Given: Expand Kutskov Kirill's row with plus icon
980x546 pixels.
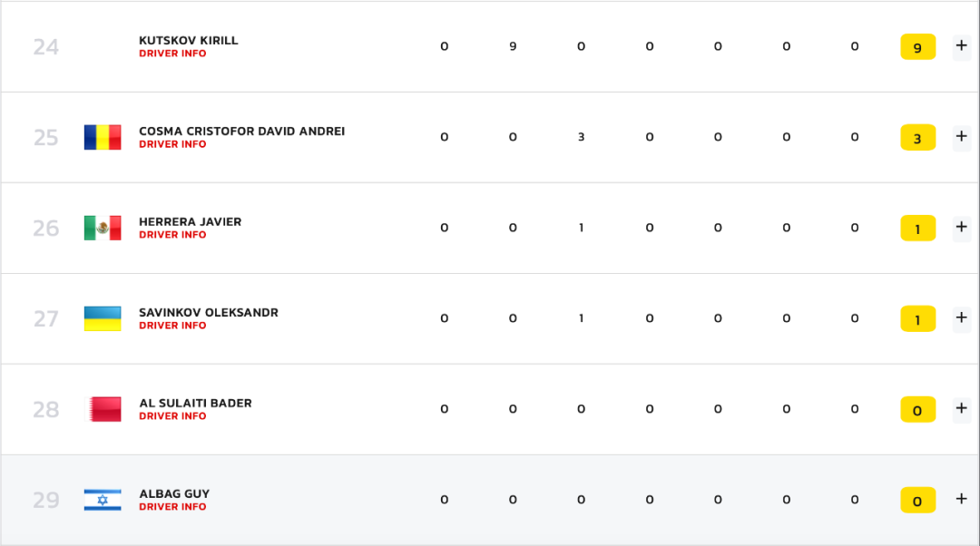Looking at the screenshot, I should point(961,46).
